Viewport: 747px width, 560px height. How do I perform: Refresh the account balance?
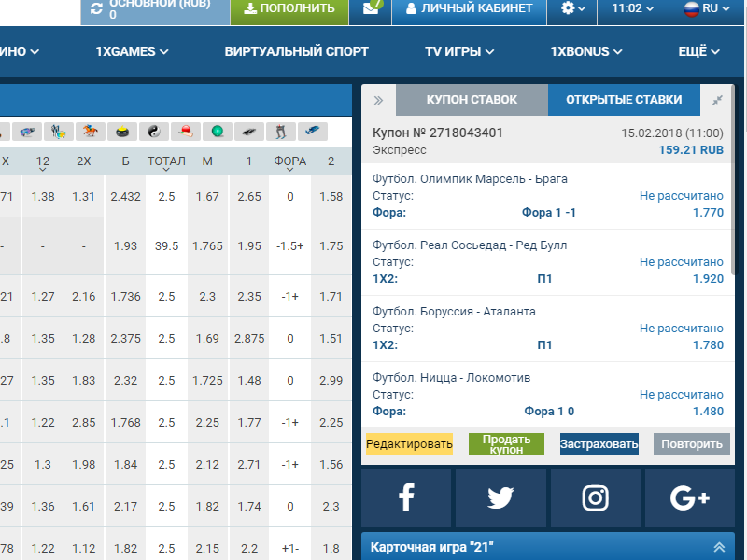[x=97, y=8]
